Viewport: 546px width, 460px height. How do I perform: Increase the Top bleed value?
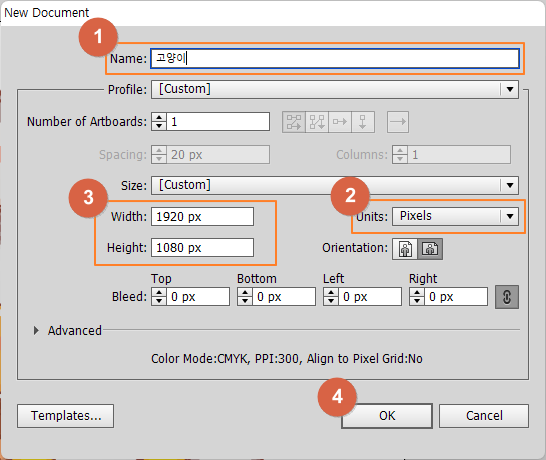pos(159,293)
